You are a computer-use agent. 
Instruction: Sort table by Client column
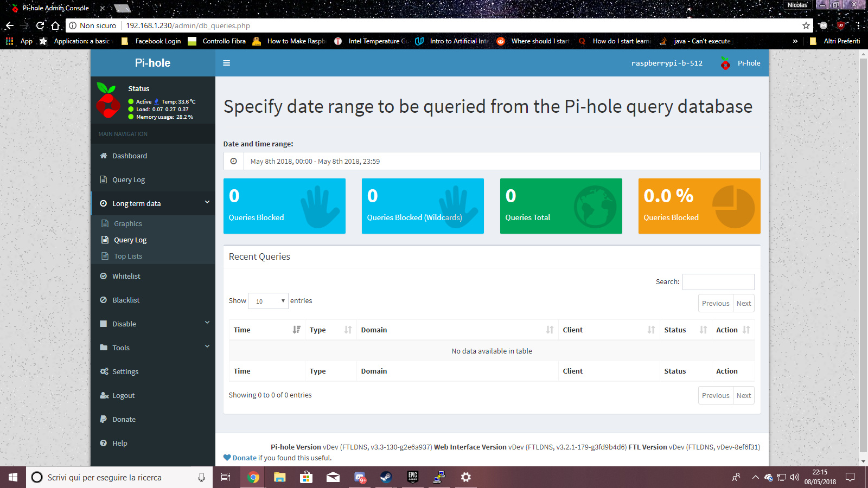pyautogui.click(x=609, y=330)
